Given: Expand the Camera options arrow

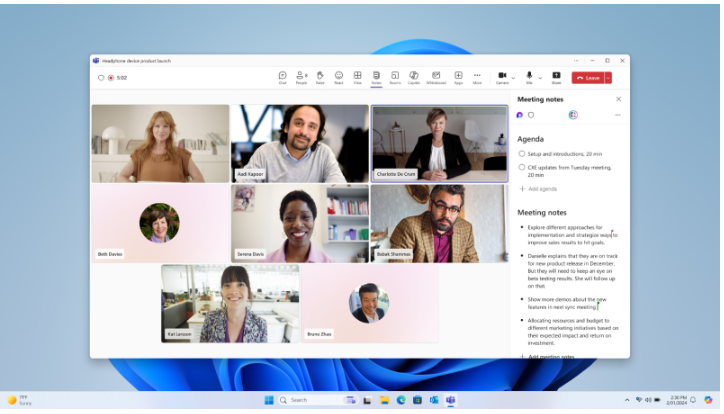Looking at the screenshot, I should pos(513,78).
